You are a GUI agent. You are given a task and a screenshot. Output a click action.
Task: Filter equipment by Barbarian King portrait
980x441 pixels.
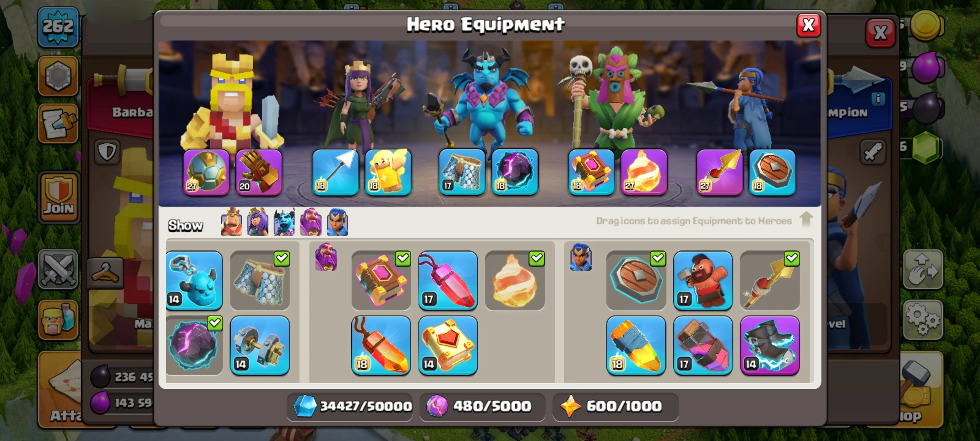click(231, 222)
